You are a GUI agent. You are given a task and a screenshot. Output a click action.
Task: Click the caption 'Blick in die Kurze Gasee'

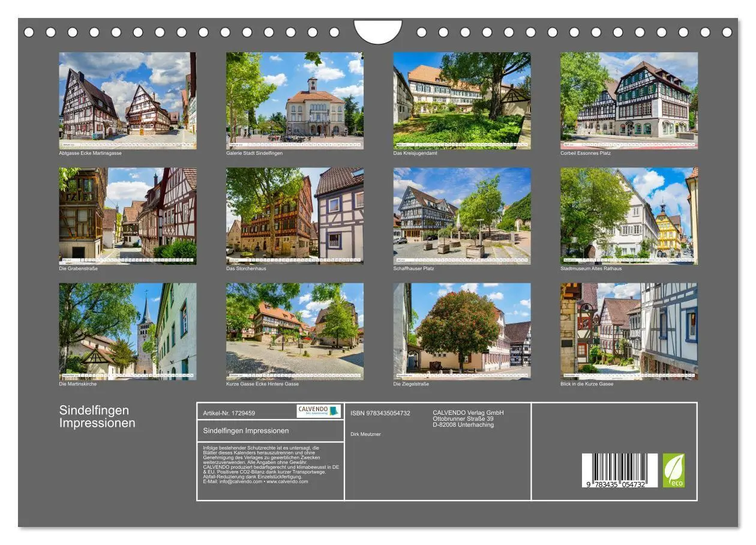pyautogui.click(x=587, y=384)
